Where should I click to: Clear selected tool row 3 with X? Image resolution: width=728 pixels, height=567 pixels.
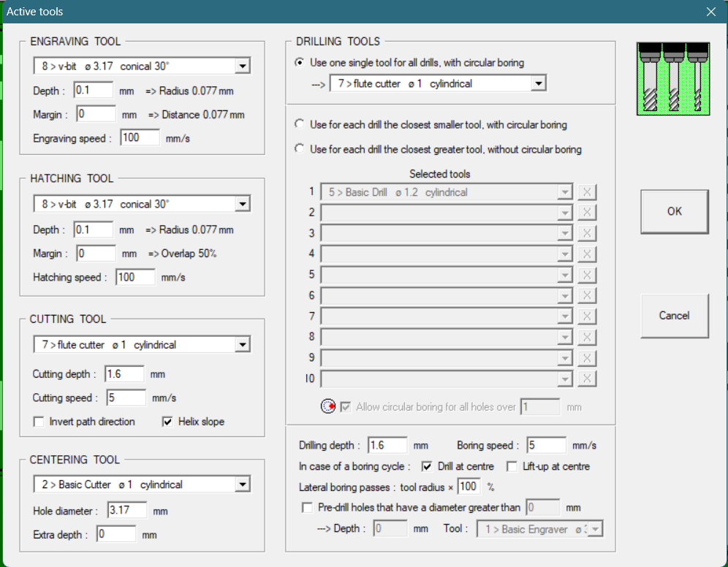tap(587, 233)
